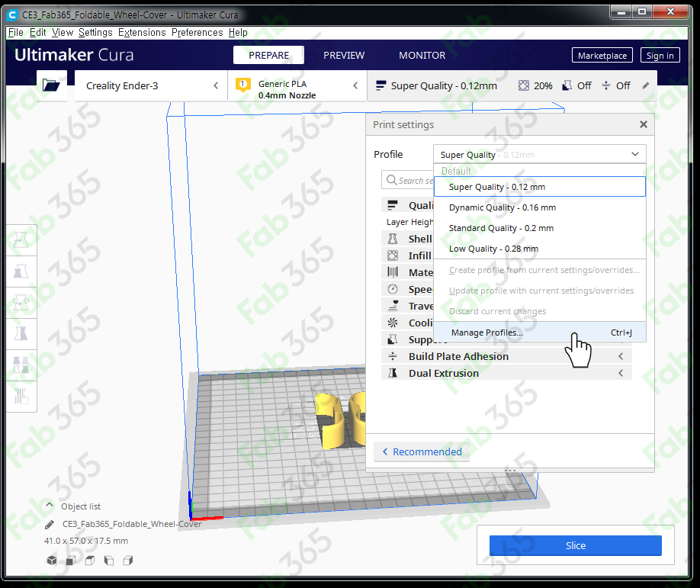Open the Preferences menu

tap(197, 33)
